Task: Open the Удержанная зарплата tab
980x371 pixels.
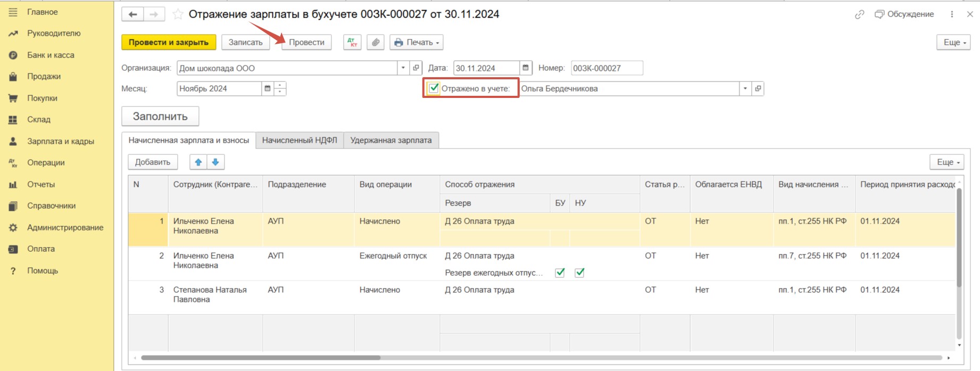Action: [391, 141]
